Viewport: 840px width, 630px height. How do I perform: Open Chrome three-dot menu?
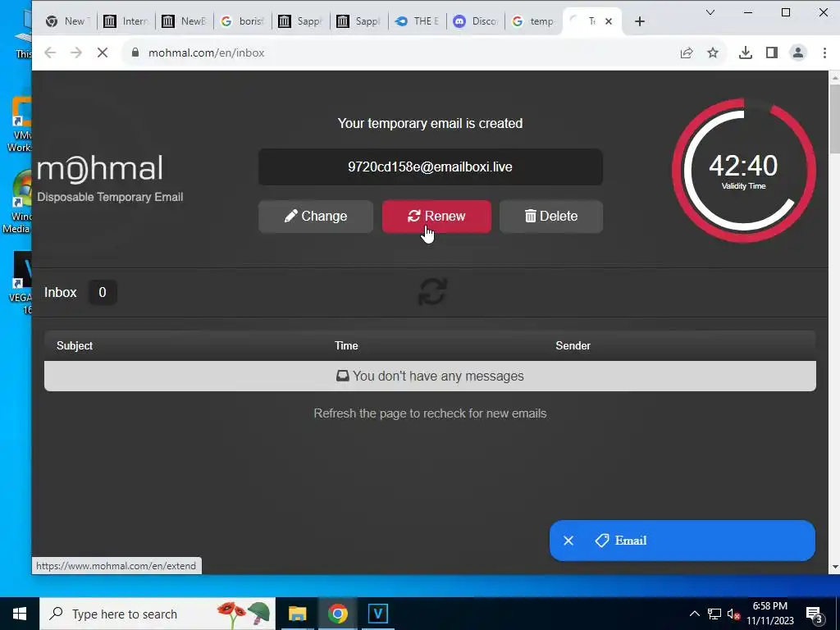click(x=824, y=52)
